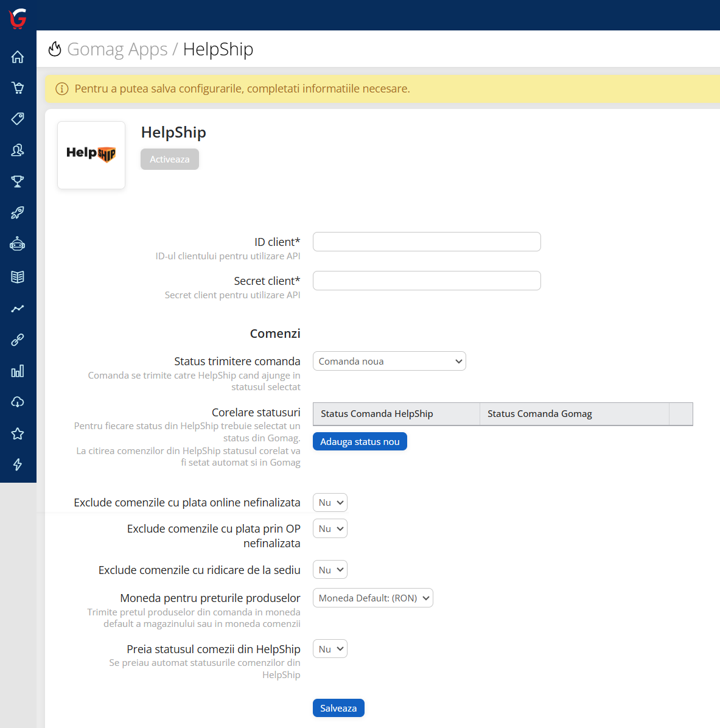Image resolution: width=720 pixels, height=728 pixels.
Task: Click the HelpShip app title heading
Action: (x=173, y=132)
